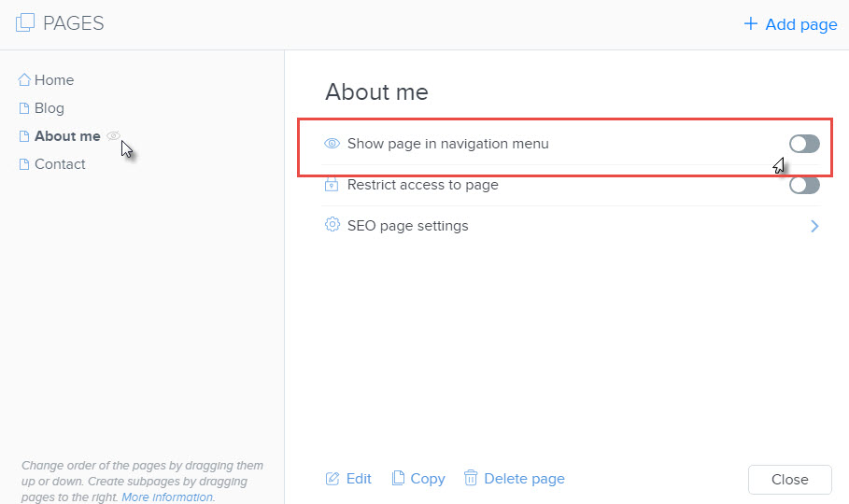Click the Copy pages icon

[x=398, y=479]
